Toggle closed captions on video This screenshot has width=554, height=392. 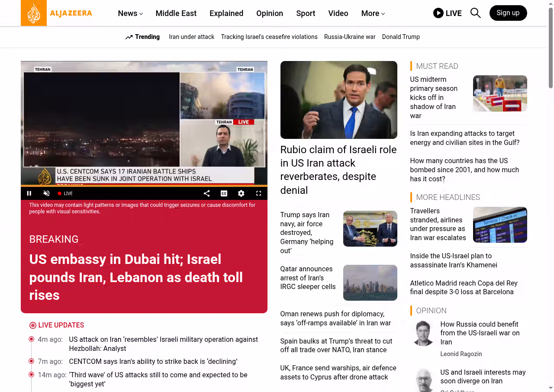pos(224,193)
